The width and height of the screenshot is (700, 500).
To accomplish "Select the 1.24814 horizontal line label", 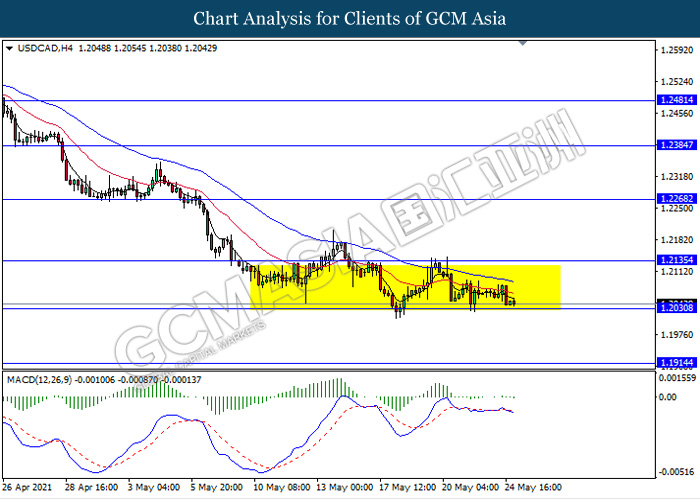I will [x=677, y=100].
